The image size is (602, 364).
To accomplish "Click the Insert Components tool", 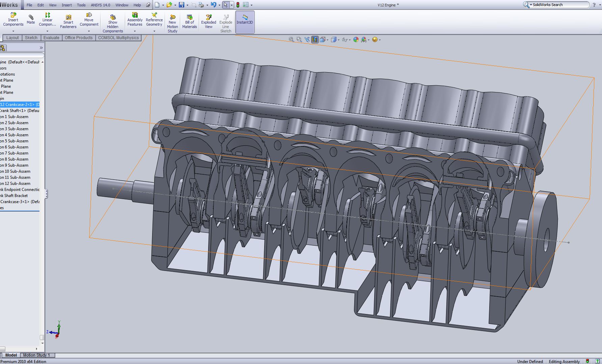I will pyautogui.click(x=13, y=20).
